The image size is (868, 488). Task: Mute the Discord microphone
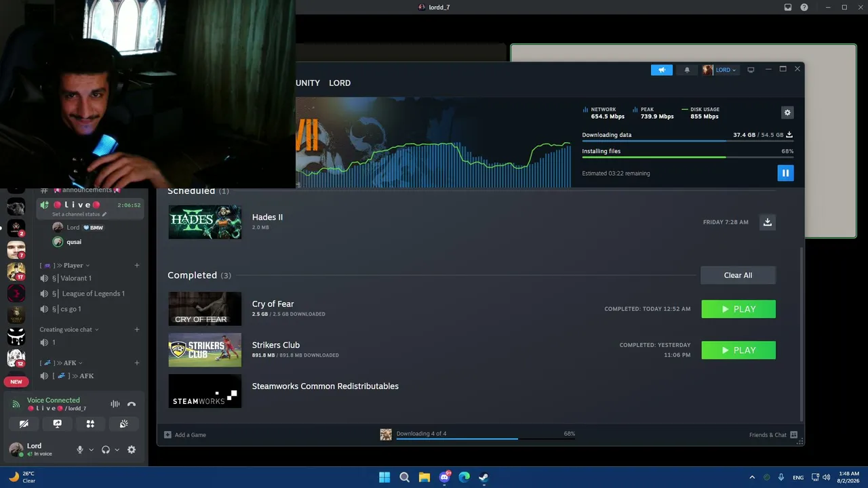point(79,449)
